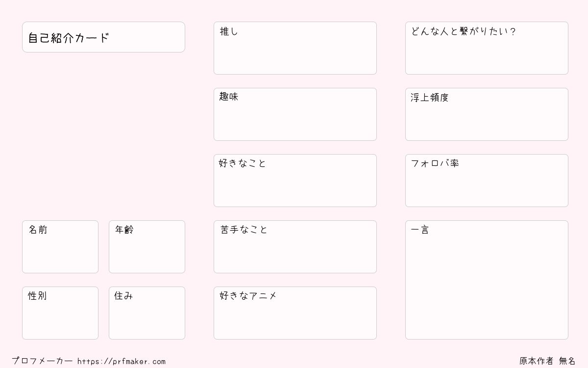The image size is (588, 368).
Task: Open the https://prfmaker.com link text
Action: click(x=122, y=362)
